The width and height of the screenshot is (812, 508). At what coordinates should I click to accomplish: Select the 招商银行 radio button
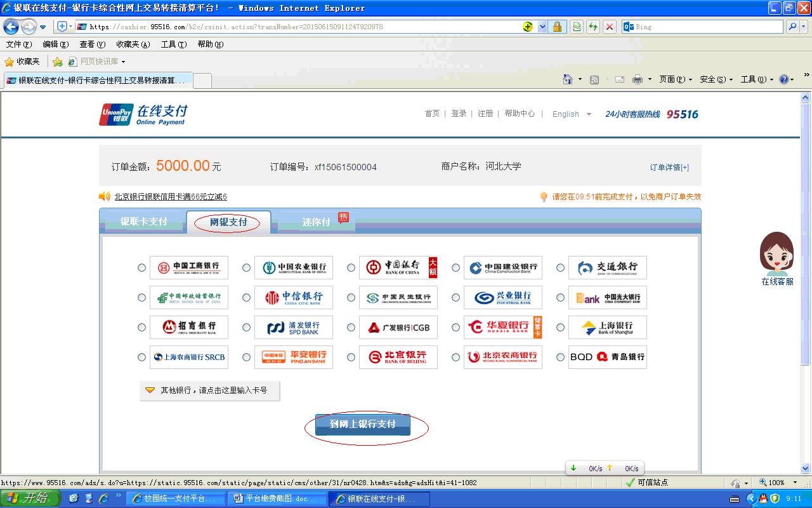pyautogui.click(x=141, y=328)
